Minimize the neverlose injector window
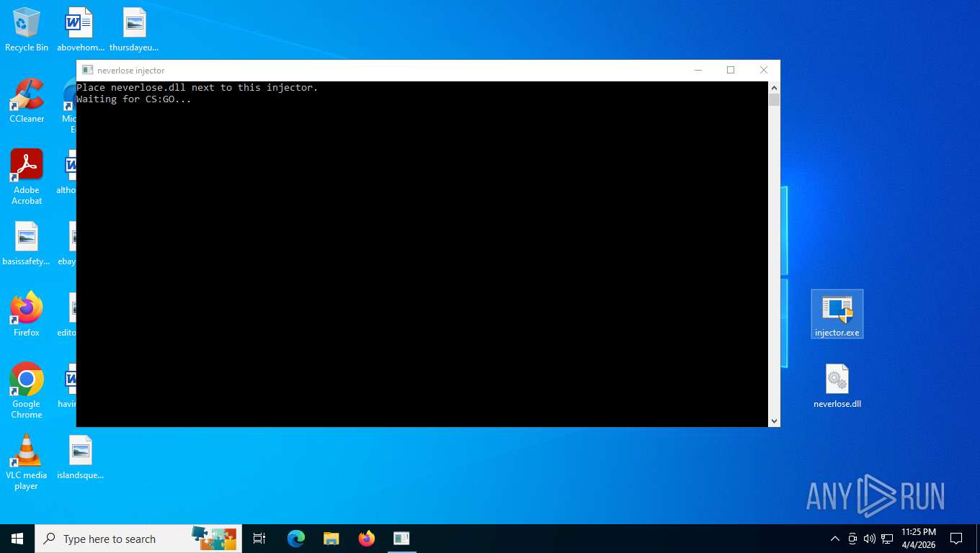Image resolution: width=980 pixels, height=553 pixels. click(698, 70)
